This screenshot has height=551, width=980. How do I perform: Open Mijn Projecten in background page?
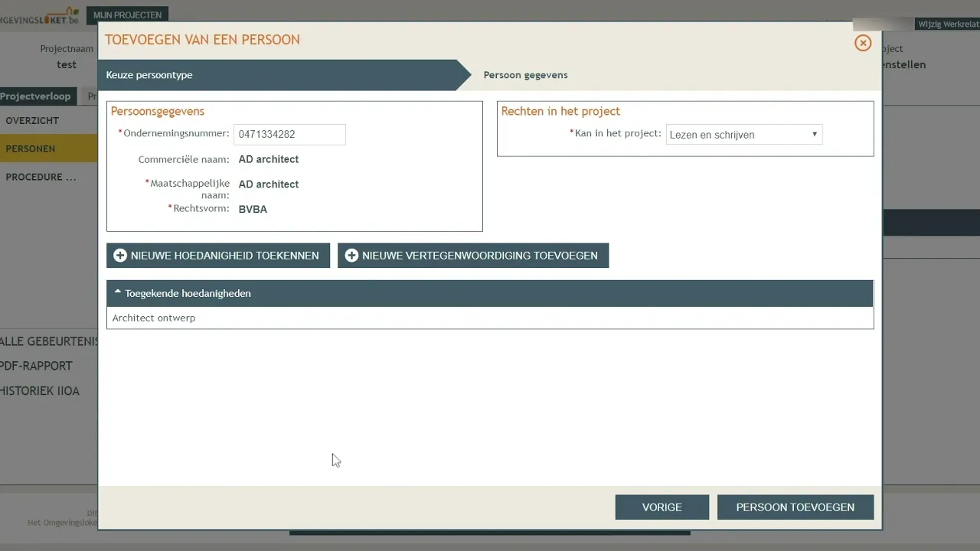coord(127,15)
